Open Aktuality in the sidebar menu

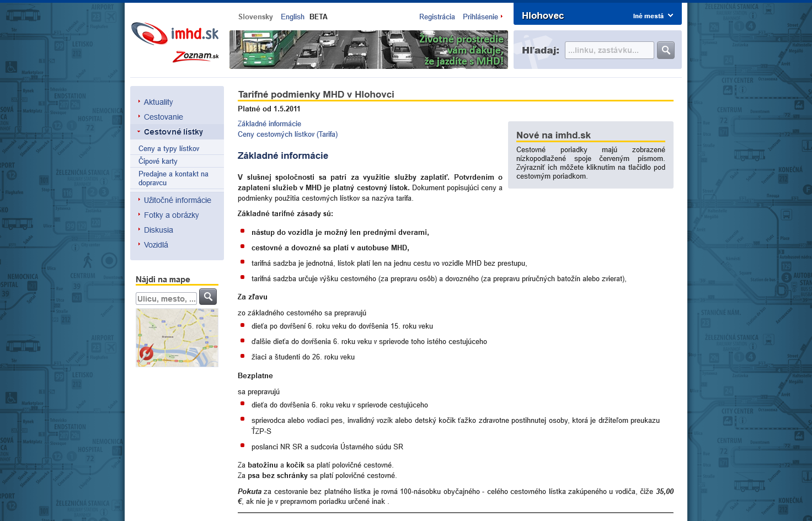[158, 102]
